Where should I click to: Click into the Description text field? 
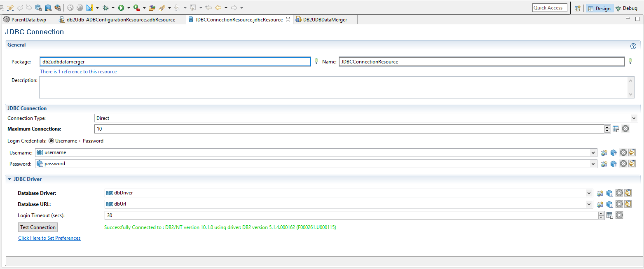[333, 87]
